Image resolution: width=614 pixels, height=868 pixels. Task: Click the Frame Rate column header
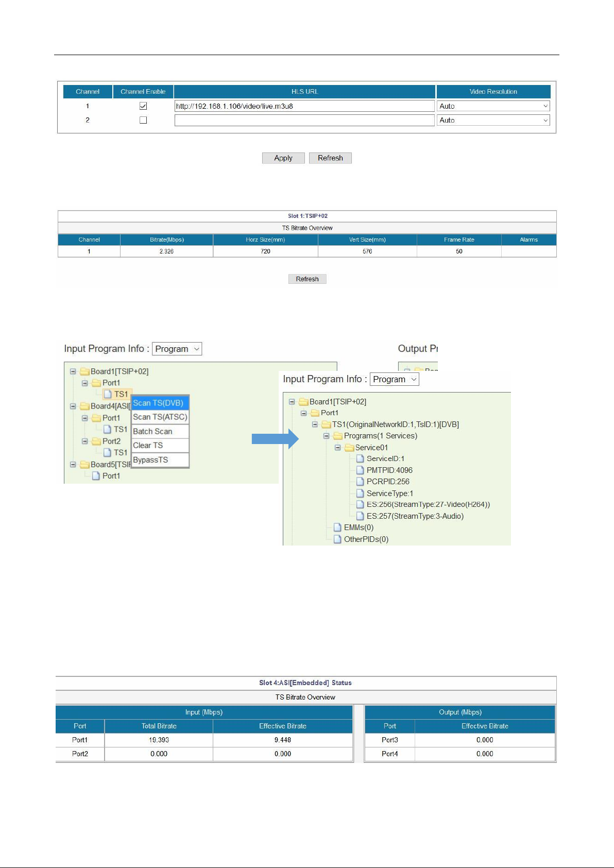coord(459,240)
